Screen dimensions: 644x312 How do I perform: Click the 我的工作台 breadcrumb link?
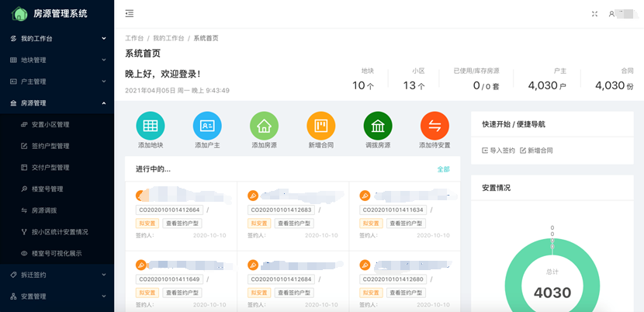click(168, 38)
